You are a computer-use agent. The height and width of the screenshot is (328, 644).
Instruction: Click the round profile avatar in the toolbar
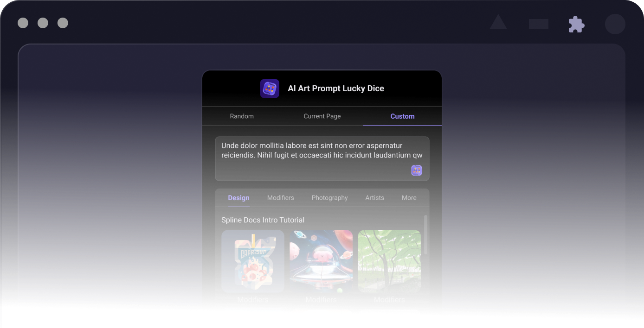tap(615, 24)
